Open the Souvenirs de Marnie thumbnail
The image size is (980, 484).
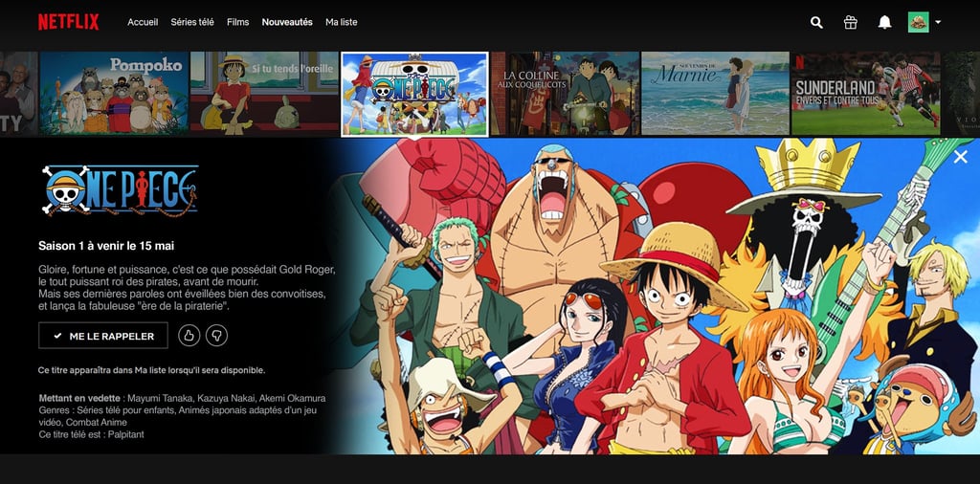716,94
